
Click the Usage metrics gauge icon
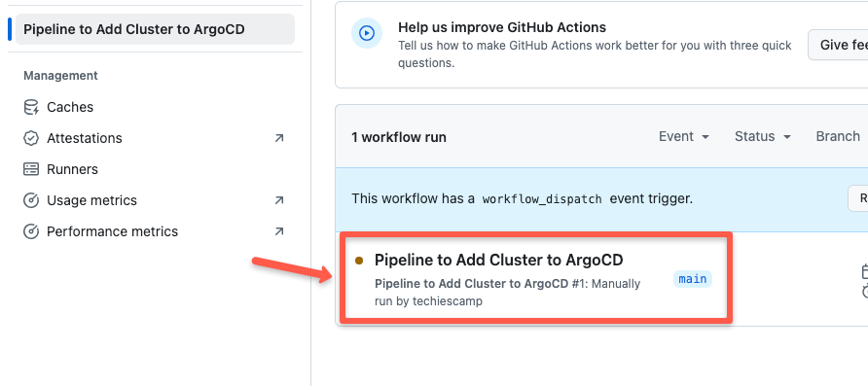pos(31,200)
